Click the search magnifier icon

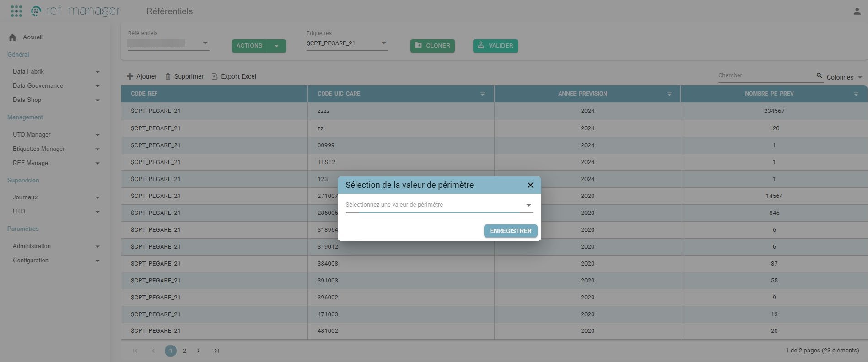tap(819, 75)
